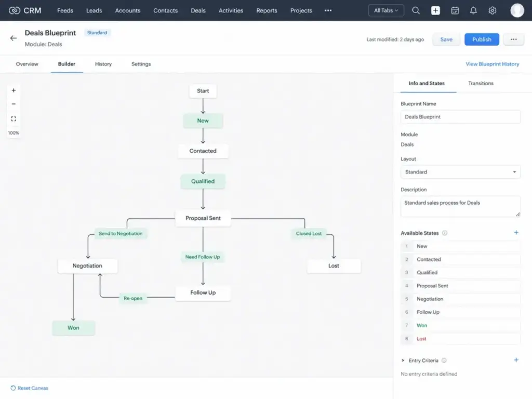The height and width of the screenshot is (399, 532).
Task: Open more nav tabs ellipsis in top bar
Action: (328, 10)
